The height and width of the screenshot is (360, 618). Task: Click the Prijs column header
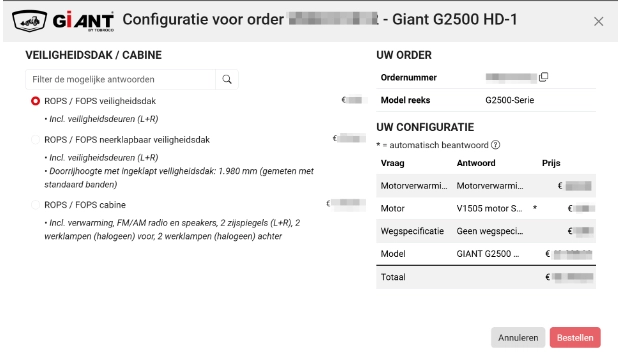[551, 163]
